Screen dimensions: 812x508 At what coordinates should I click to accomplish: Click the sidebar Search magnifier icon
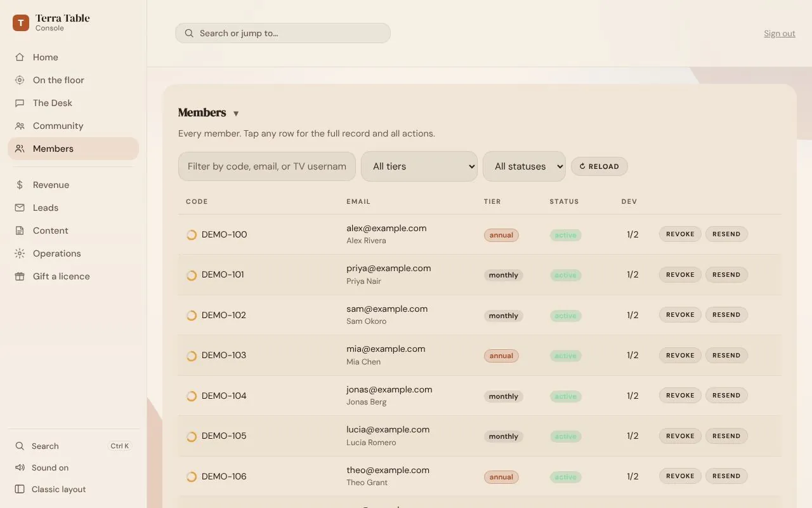pyautogui.click(x=20, y=446)
